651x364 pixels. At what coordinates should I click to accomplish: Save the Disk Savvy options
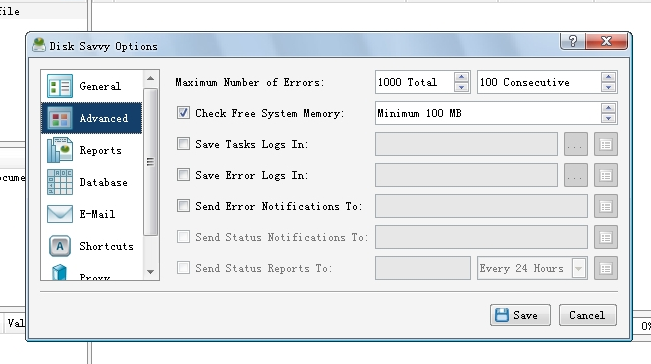point(520,315)
